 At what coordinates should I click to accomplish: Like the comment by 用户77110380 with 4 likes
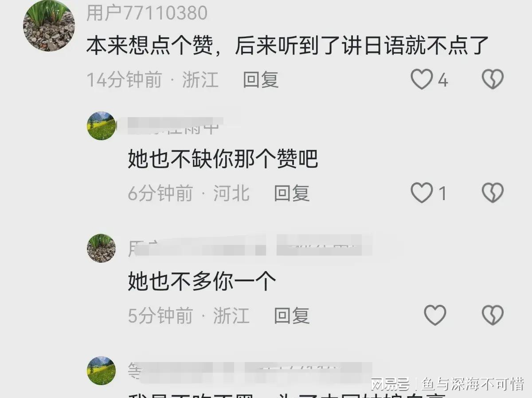pos(422,80)
